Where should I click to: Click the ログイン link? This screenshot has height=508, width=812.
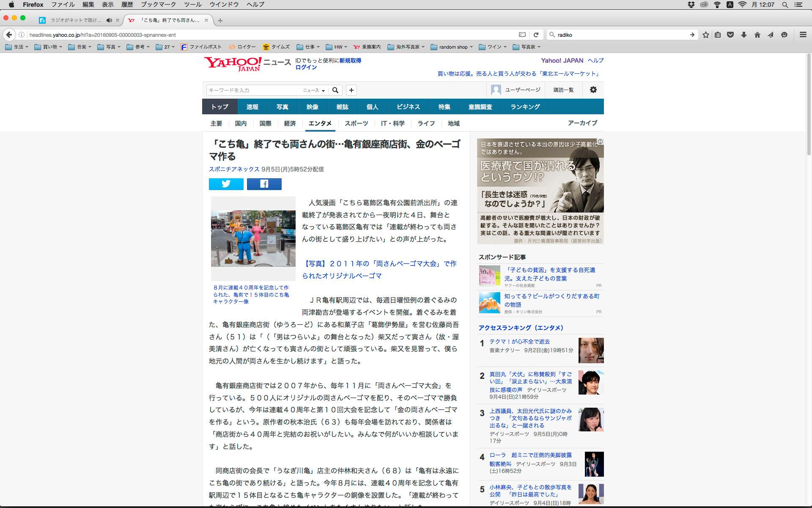[306, 67]
